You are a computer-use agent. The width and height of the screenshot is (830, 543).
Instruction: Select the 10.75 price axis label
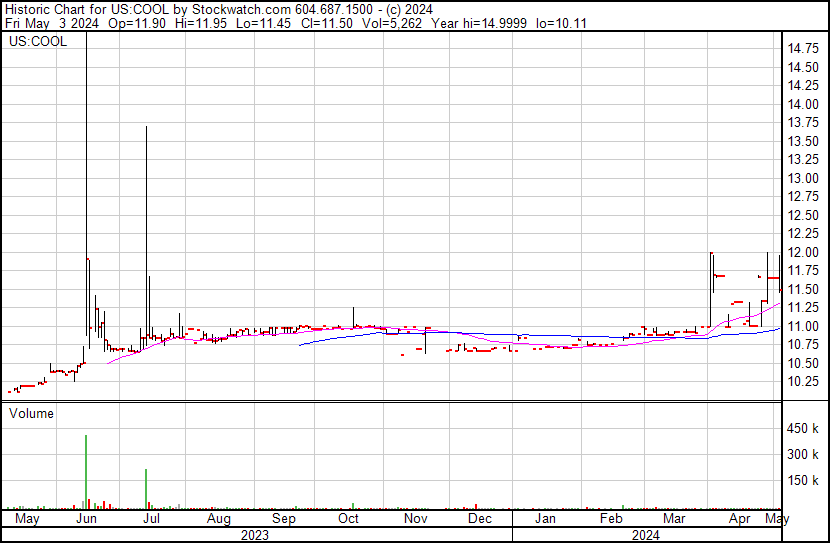[803, 345]
